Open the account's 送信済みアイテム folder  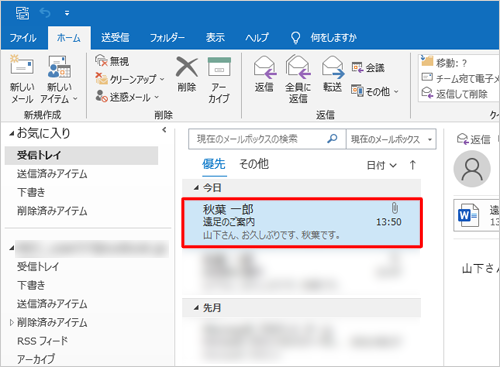pyautogui.click(x=52, y=304)
